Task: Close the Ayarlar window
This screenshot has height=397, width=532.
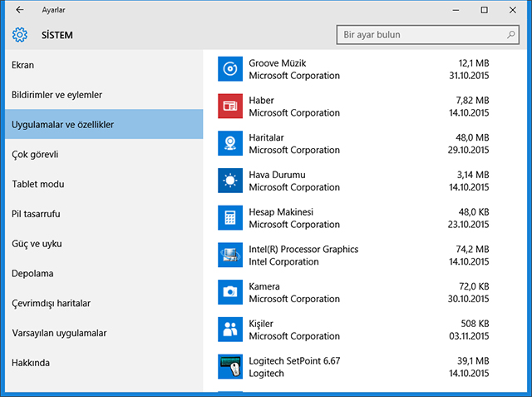Action: click(x=513, y=10)
